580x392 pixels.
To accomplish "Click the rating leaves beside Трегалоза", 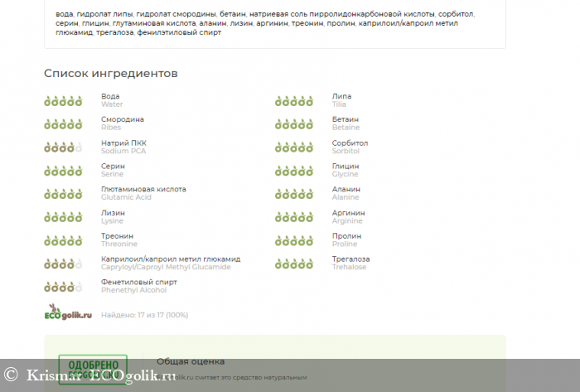I will (293, 264).
